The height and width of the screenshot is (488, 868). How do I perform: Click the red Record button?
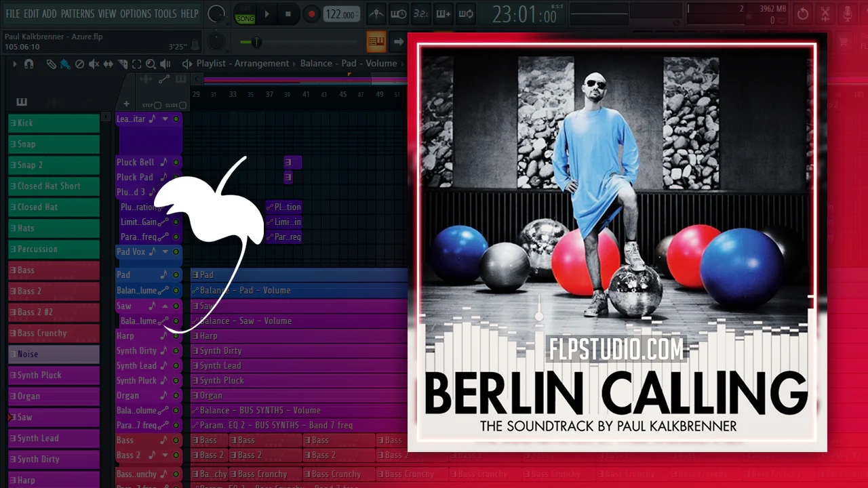pyautogui.click(x=311, y=14)
